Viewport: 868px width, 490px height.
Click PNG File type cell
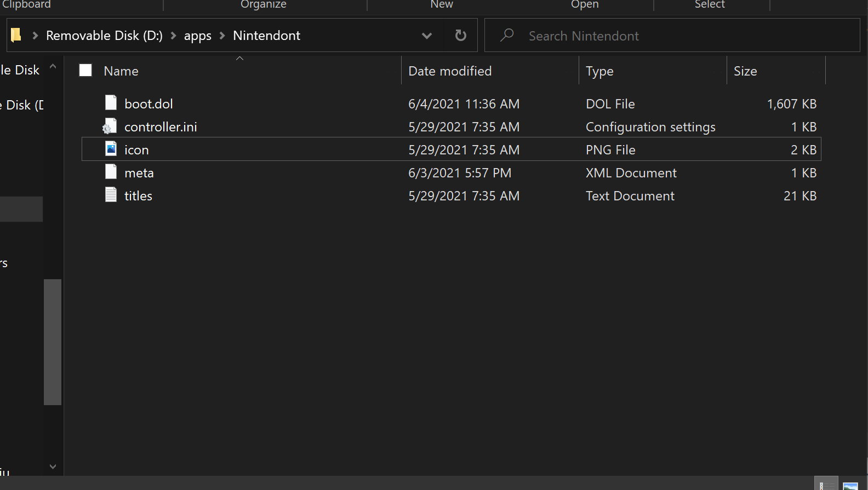(610, 149)
